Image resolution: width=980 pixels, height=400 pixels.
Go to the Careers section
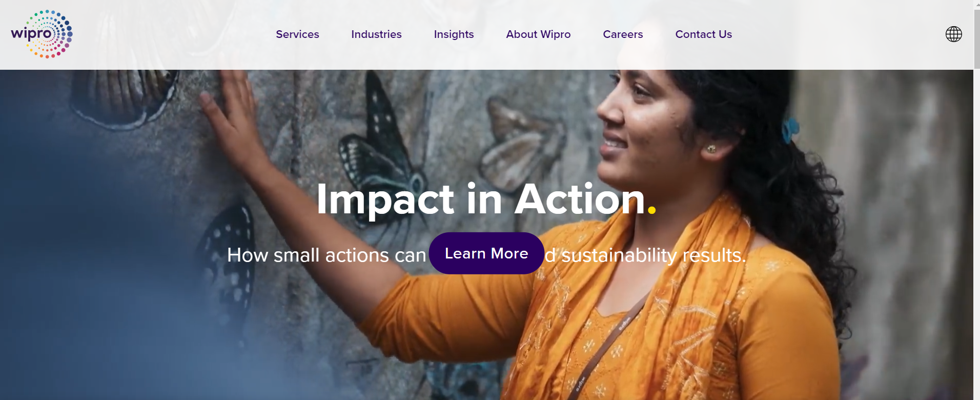pyautogui.click(x=623, y=34)
